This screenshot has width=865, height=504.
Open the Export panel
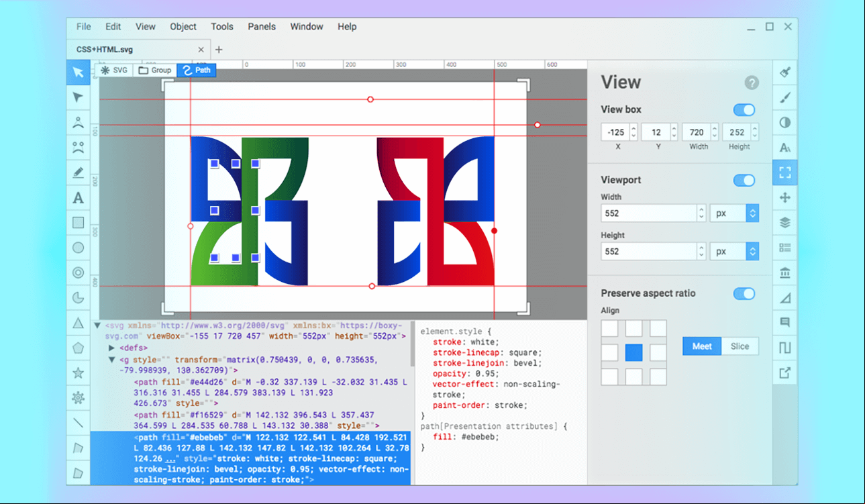pyautogui.click(x=785, y=372)
